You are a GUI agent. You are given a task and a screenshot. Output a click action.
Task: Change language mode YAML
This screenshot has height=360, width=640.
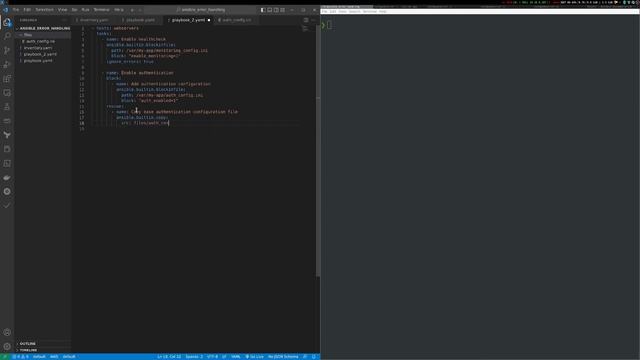click(x=236, y=357)
